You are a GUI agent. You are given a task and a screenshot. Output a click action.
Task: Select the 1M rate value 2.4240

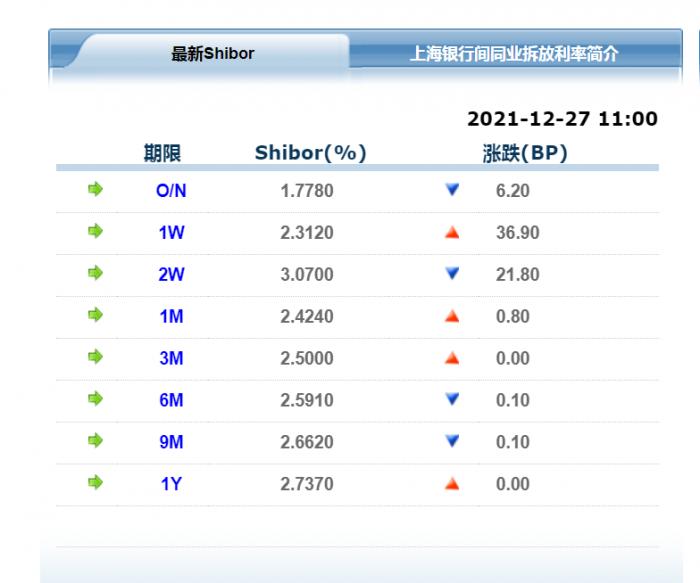[x=307, y=316]
